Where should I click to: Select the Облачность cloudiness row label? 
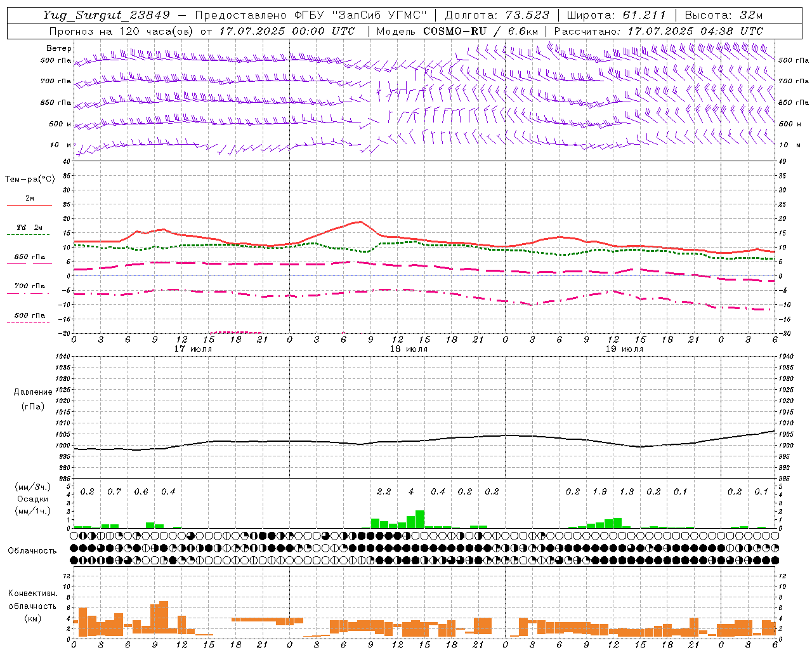click(32, 550)
